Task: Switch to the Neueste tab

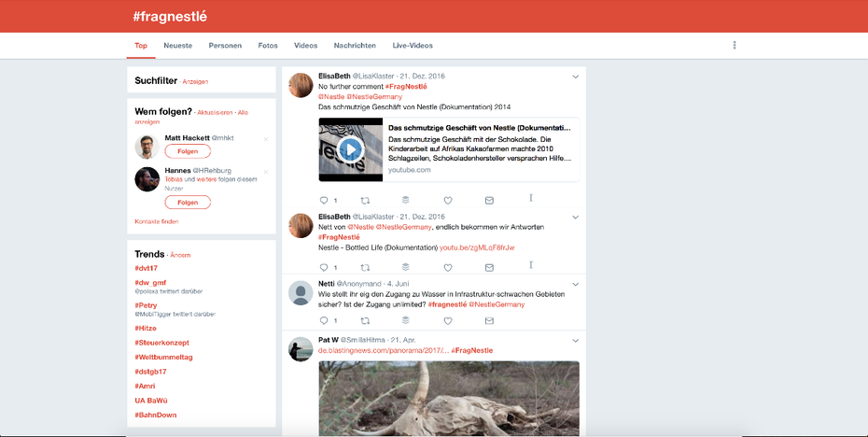Action: click(x=177, y=46)
